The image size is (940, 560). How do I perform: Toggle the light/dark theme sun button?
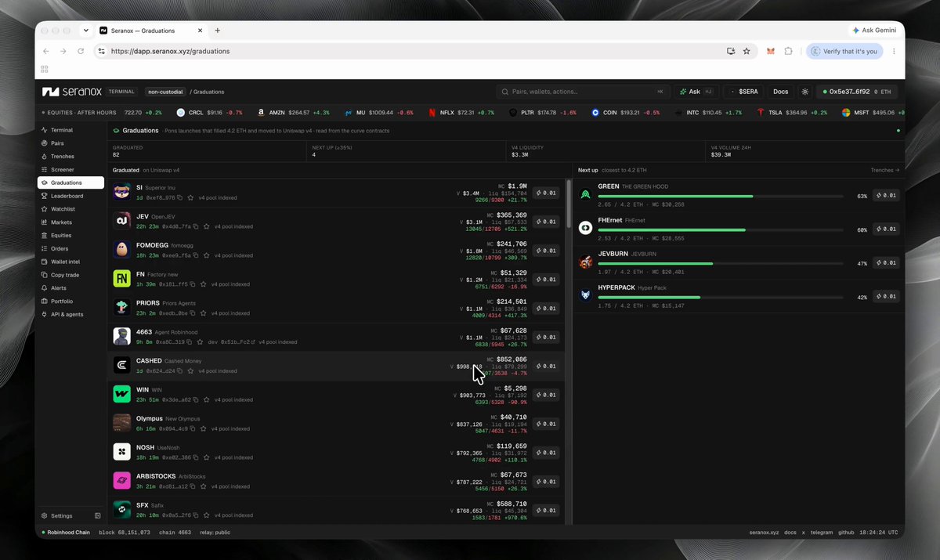804,92
